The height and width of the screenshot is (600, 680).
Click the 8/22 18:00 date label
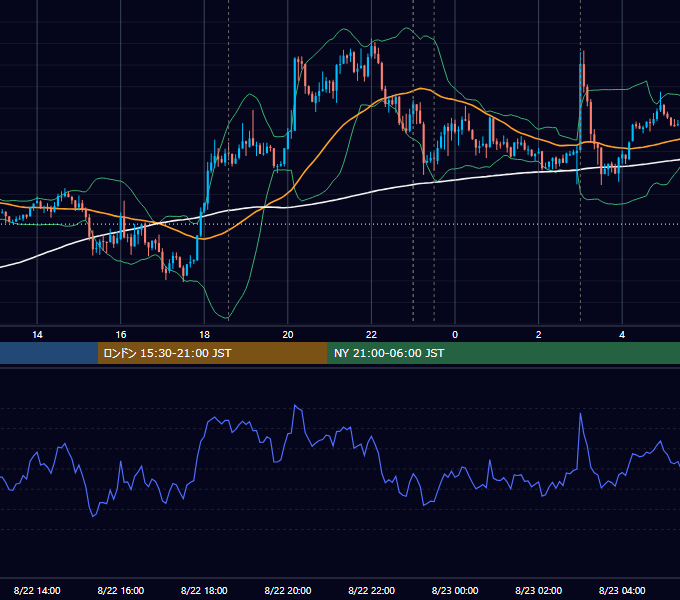pyautogui.click(x=204, y=590)
